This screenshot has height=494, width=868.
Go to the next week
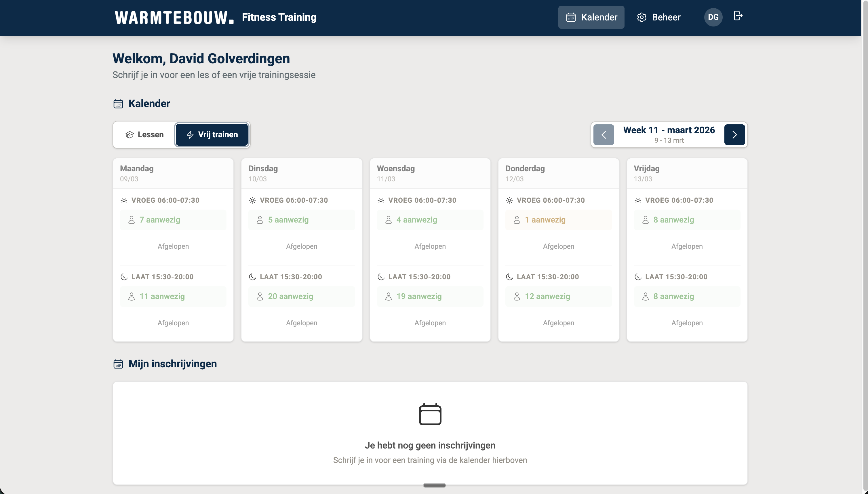click(x=734, y=135)
